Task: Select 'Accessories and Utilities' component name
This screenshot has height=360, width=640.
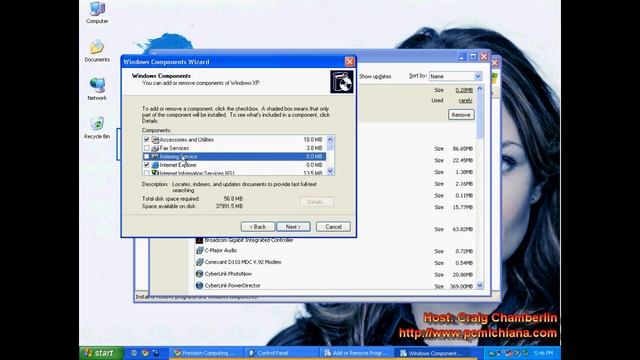Action: coord(187,140)
